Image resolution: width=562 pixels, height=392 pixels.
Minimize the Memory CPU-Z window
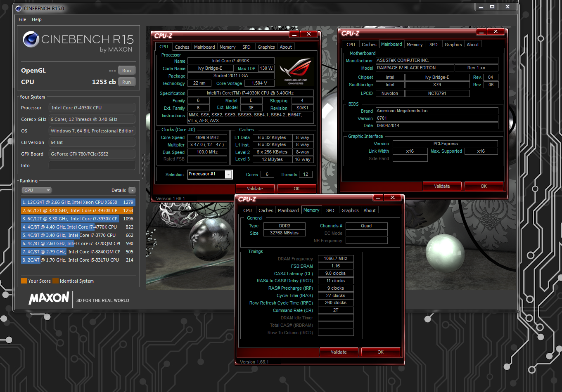[x=378, y=198]
